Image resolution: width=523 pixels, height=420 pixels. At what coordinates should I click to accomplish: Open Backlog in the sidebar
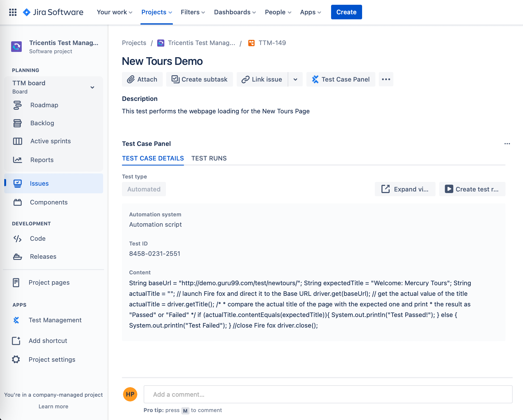pos(54,123)
